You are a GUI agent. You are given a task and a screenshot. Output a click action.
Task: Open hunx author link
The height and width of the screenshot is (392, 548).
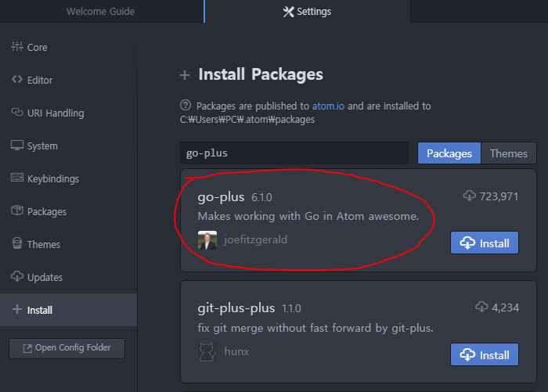236,351
